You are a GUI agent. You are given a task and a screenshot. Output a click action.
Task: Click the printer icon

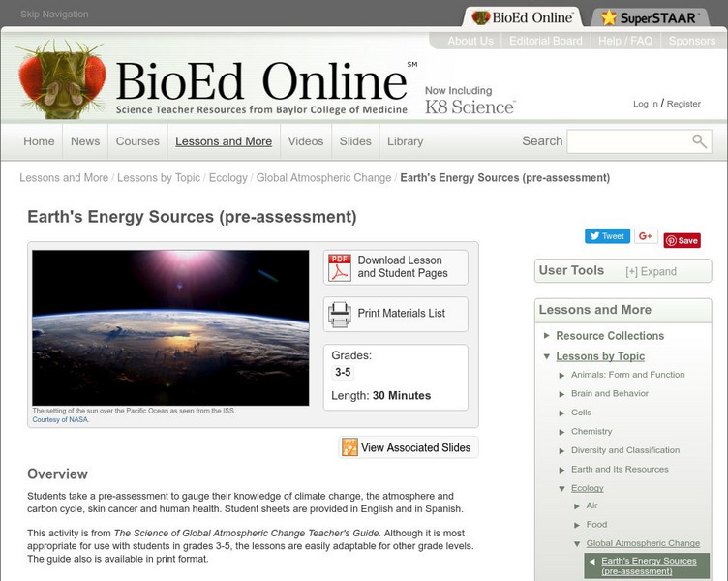[340, 315]
